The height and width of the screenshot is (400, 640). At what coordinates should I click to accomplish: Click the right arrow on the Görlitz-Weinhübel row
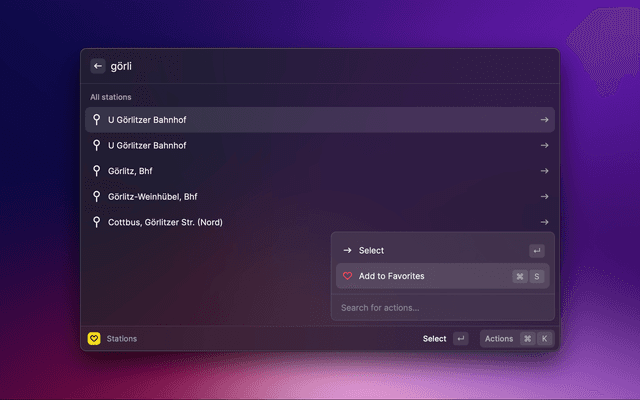tap(544, 197)
